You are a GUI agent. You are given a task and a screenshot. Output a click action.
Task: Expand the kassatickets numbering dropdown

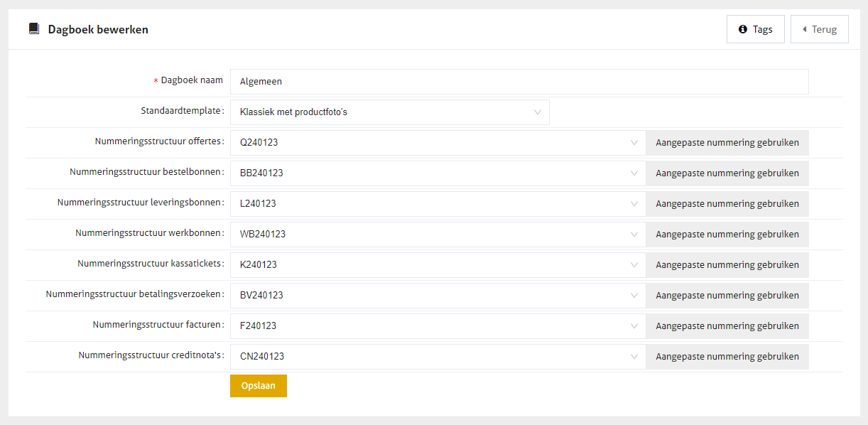point(438,265)
